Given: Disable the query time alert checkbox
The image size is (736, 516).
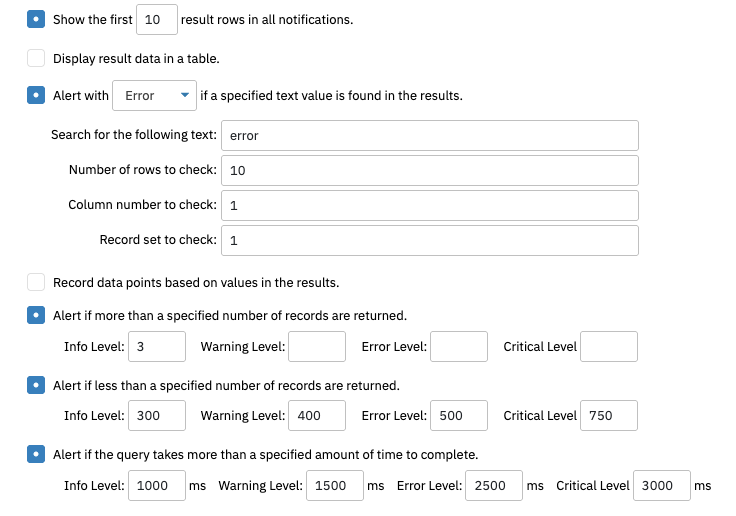Looking at the screenshot, I should coord(36,454).
